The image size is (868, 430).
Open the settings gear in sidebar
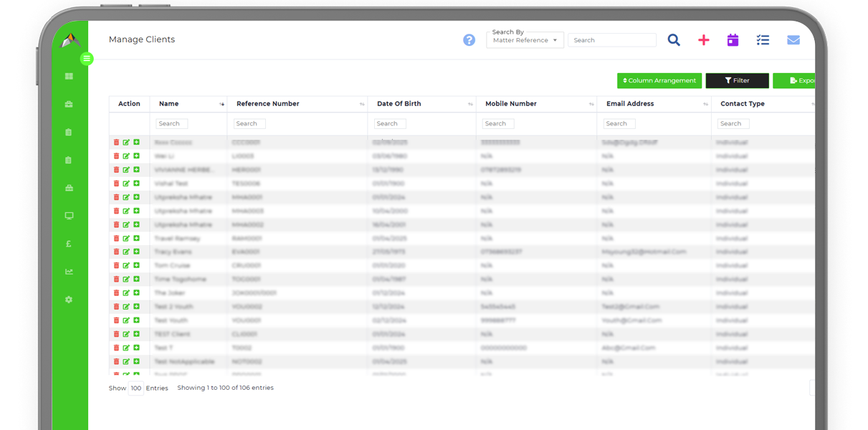coord(69,300)
